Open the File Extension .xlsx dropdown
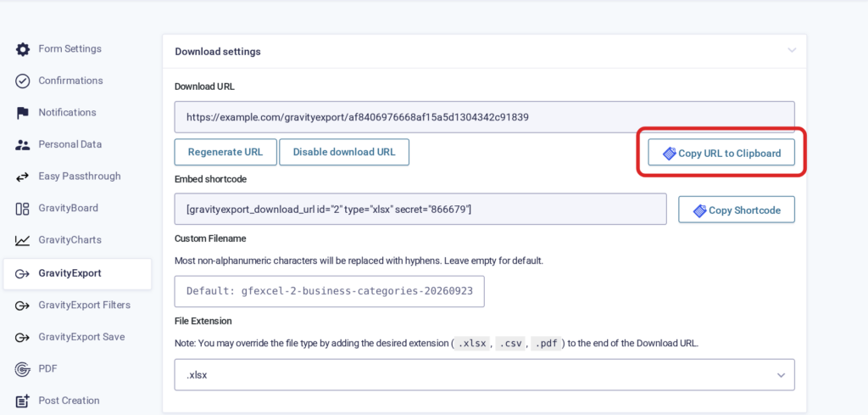Screen dimensions: 868x415 tap(484, 374)
